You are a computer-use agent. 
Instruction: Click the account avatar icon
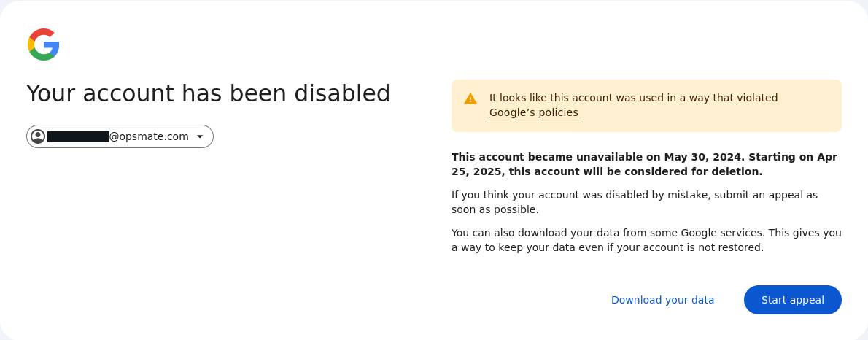pos(38,136)
